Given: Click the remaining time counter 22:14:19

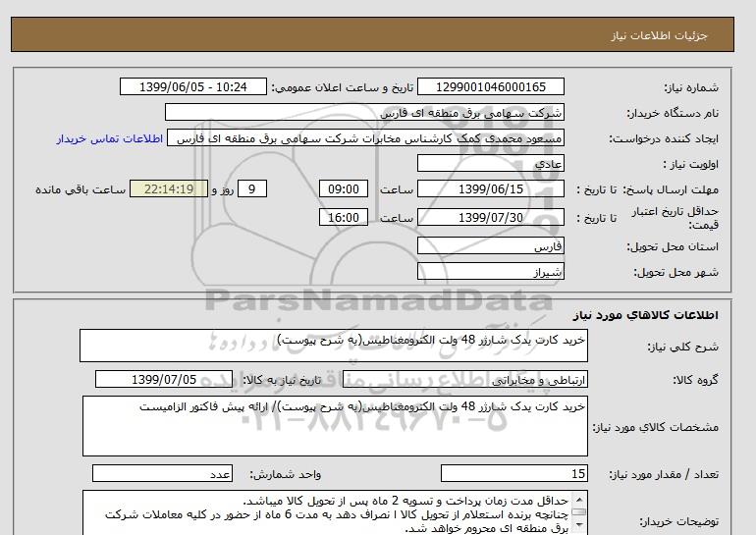Looking at the screenshot, I should [x=169, y=188].
